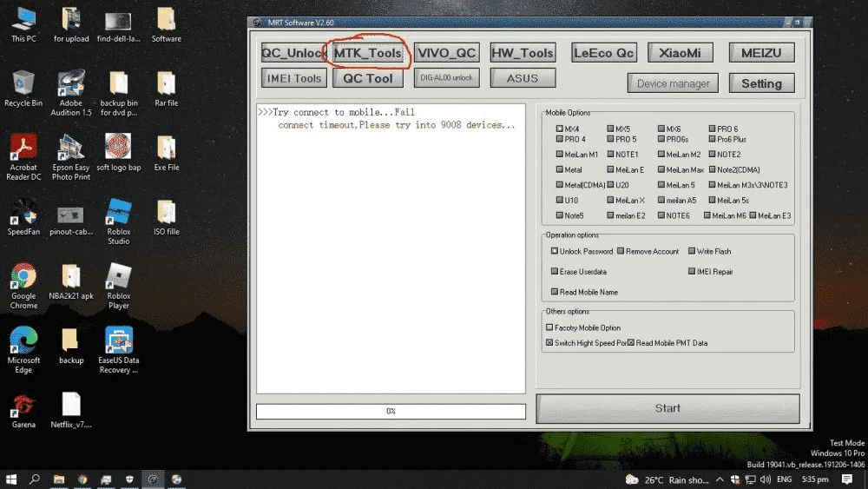Switch to MEIZU section
The height and width of the screenshot is (489, 868).
[762, 53]
